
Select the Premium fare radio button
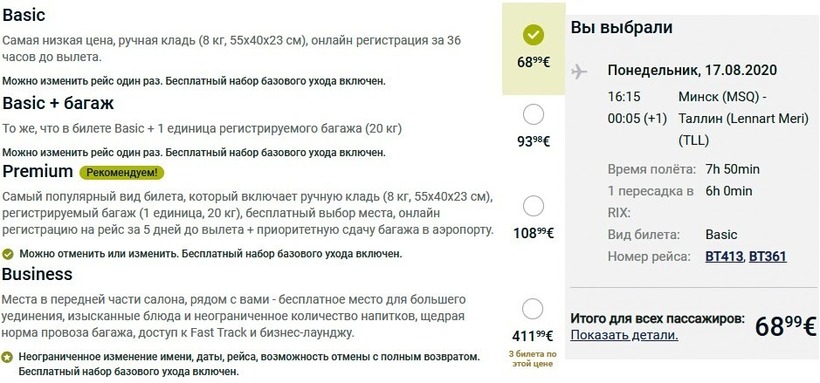coord(533,206)
